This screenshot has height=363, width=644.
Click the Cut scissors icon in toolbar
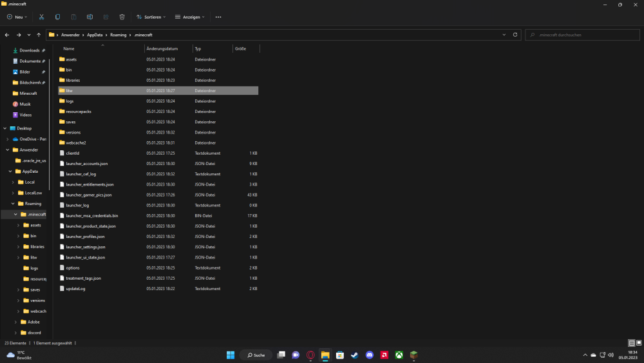tap(41, 17)
